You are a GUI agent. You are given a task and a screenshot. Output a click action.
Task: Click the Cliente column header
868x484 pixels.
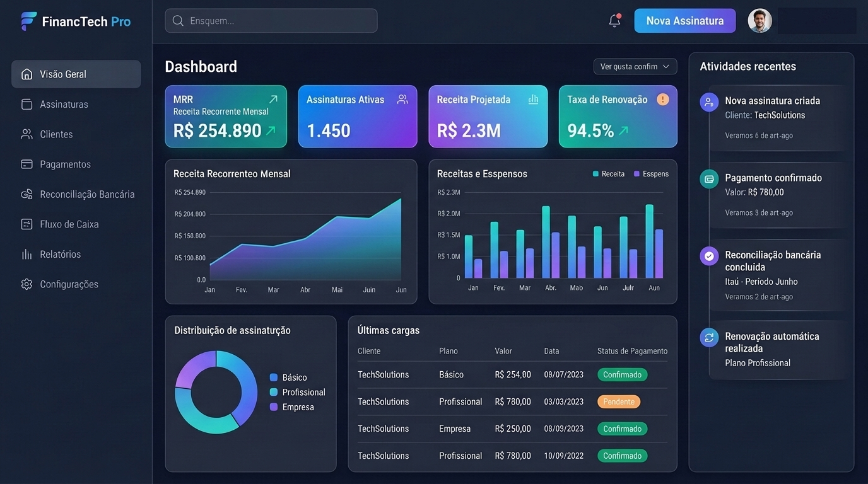(369, 351)
